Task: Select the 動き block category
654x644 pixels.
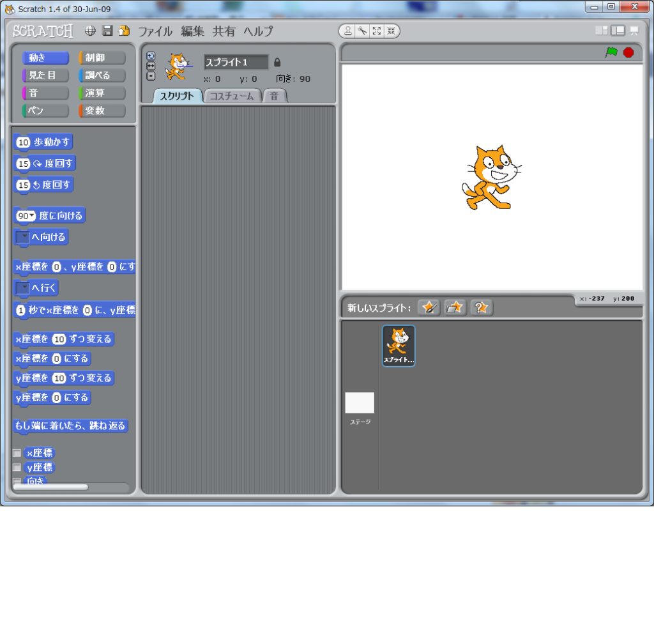Action: click(45, 57)
